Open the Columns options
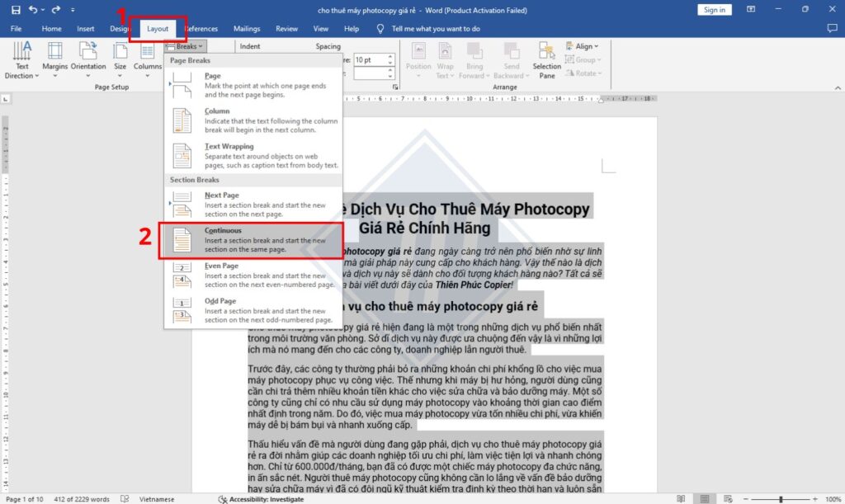This screenshot has height=504, width=845. click(148, 61)
